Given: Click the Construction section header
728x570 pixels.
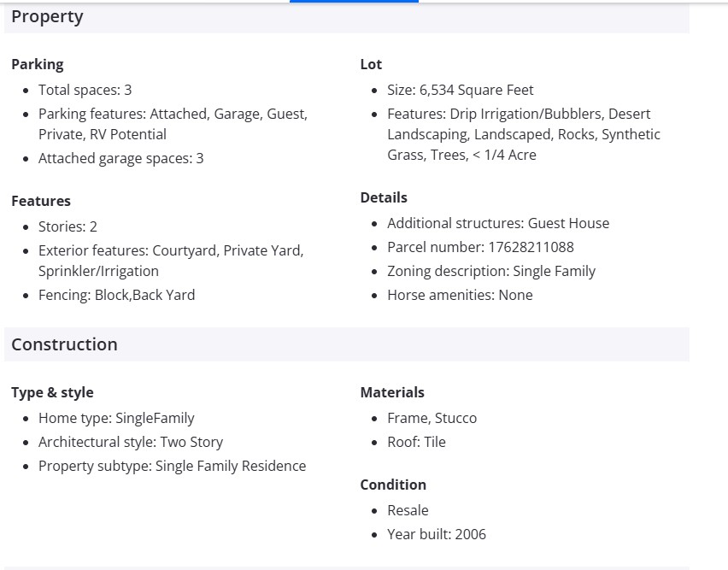Looking at the screenshot, I should [65, 344].
